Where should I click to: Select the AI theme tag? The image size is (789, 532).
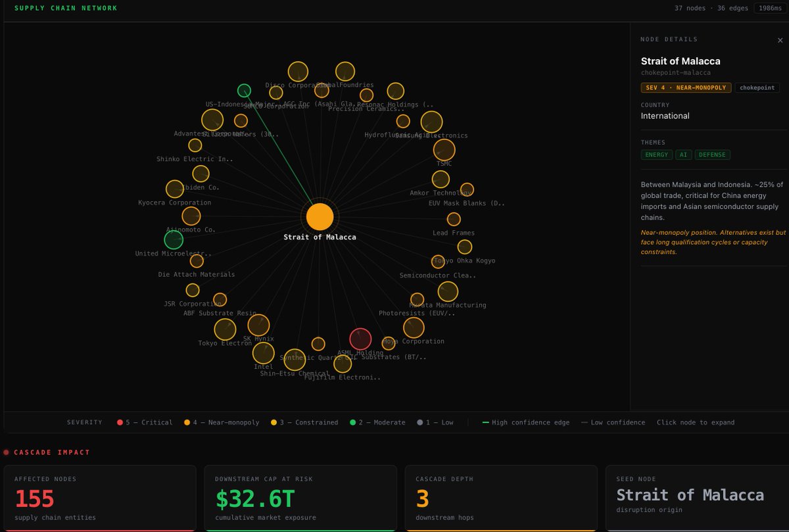coord(684,155)
